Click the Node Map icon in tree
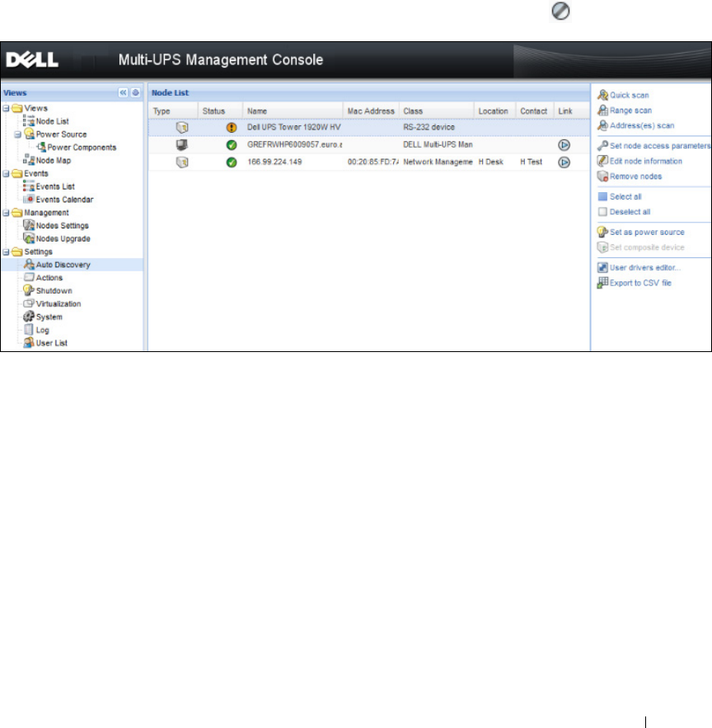Image resolution: width=712 pixels, height=728 pixels. coord(29,160)
